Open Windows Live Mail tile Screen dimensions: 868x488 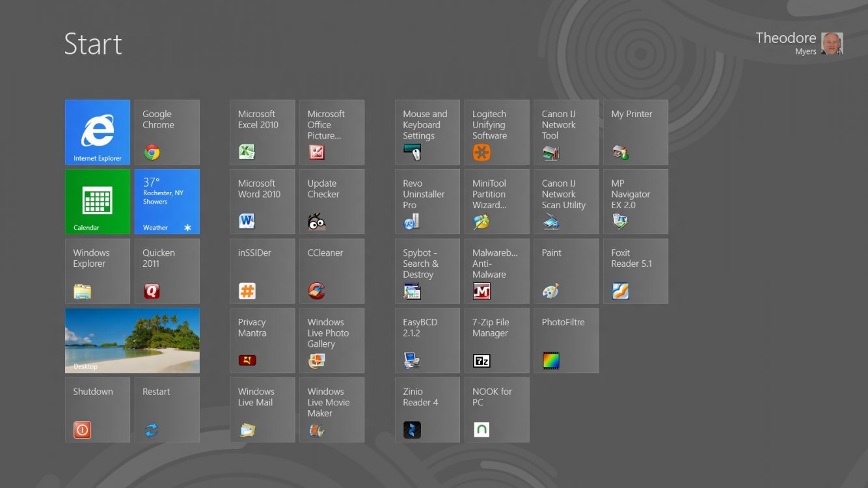[x=262, y=410]
